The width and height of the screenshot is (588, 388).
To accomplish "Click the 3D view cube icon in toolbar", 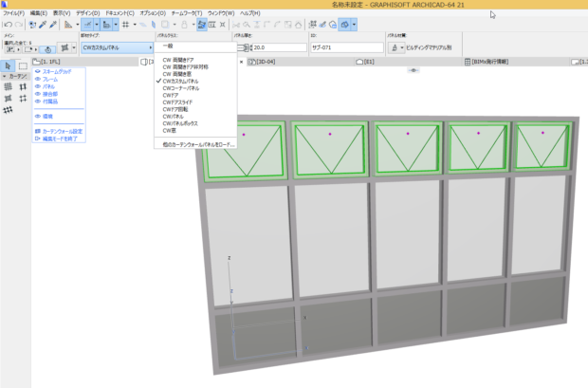I will [347, 24].
